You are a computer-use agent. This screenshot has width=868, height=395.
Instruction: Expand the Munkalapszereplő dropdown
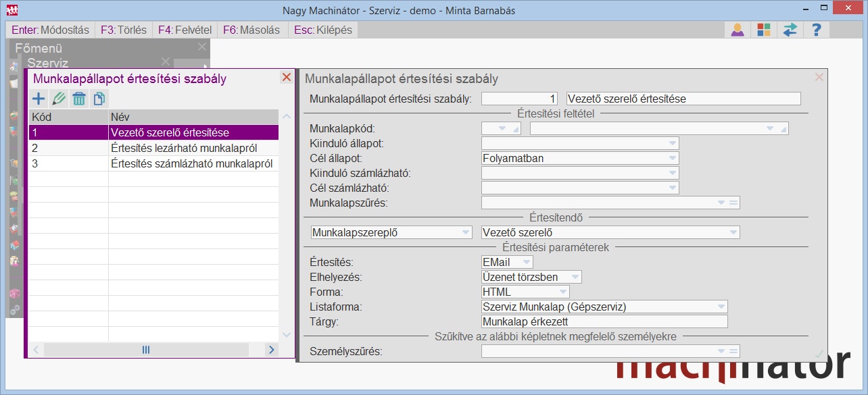[x=465, y=233]
